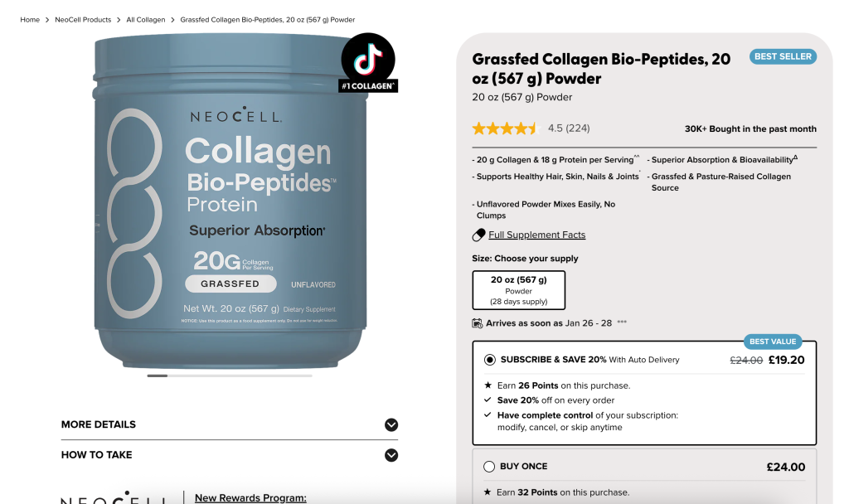Open the New Rewards Program link

pos(250,497)
